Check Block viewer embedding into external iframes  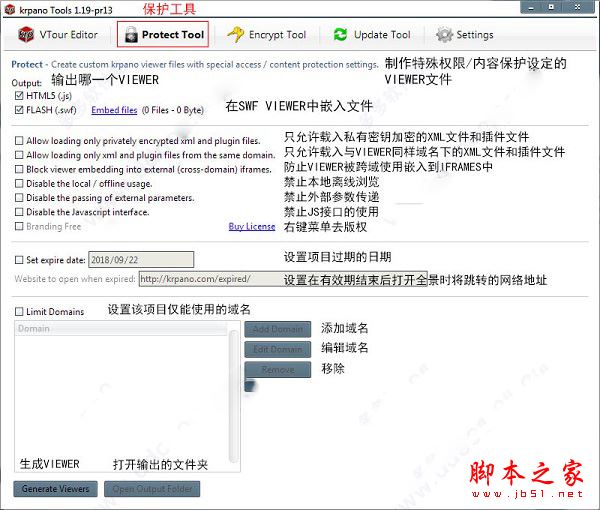click(19, 169)
